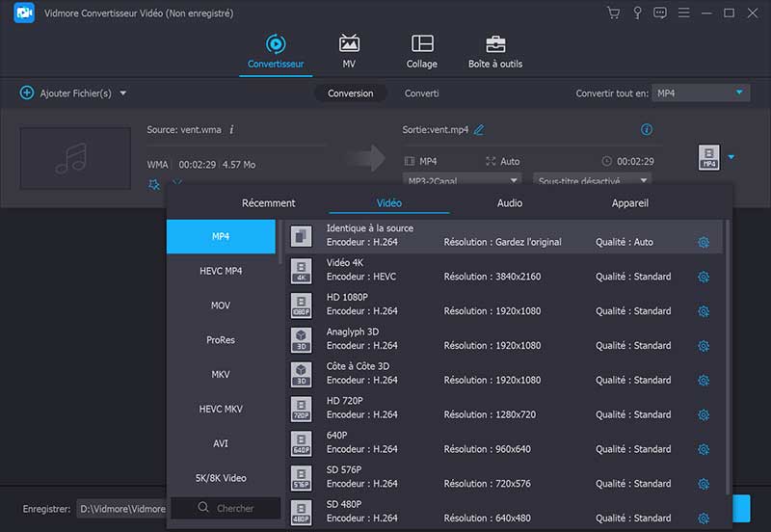Click the Chercher search field

[226, 508]
